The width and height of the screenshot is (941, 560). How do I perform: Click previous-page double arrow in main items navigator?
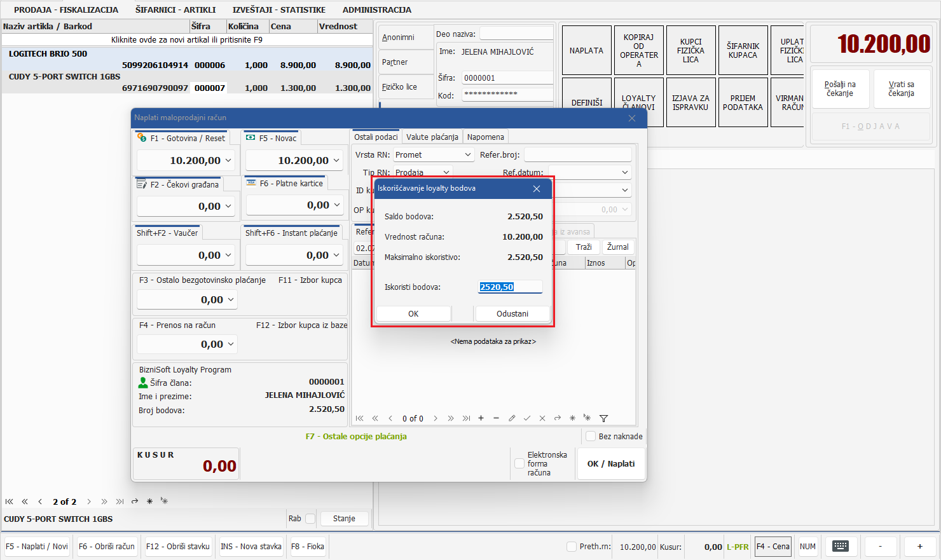pos(25,502)
